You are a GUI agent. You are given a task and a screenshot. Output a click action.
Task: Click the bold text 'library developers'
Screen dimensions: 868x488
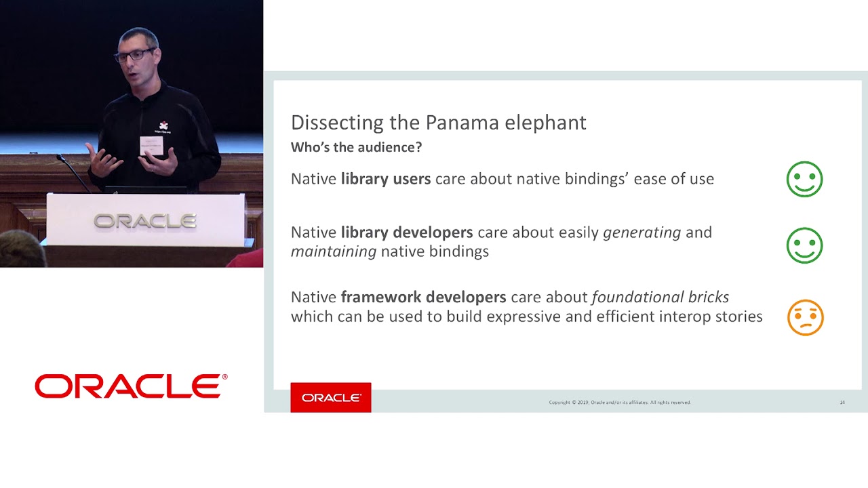(406, 232)
